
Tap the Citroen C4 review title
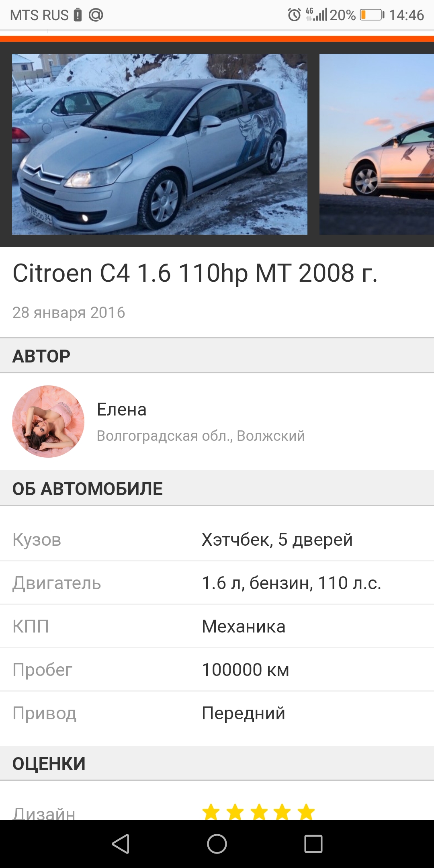pyautogui.click(x=195, y=273)
